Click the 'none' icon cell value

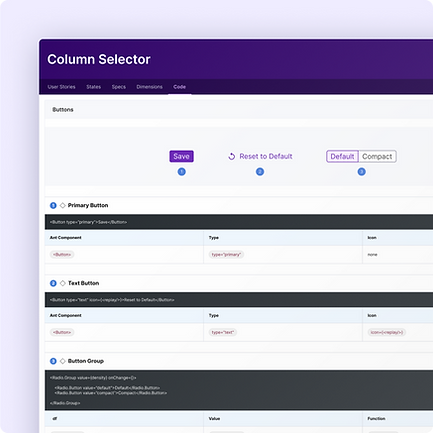point(372,255)
